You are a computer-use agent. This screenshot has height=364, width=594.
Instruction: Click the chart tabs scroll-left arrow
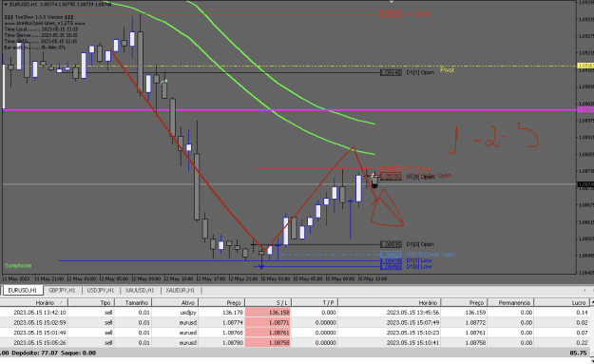584,290
